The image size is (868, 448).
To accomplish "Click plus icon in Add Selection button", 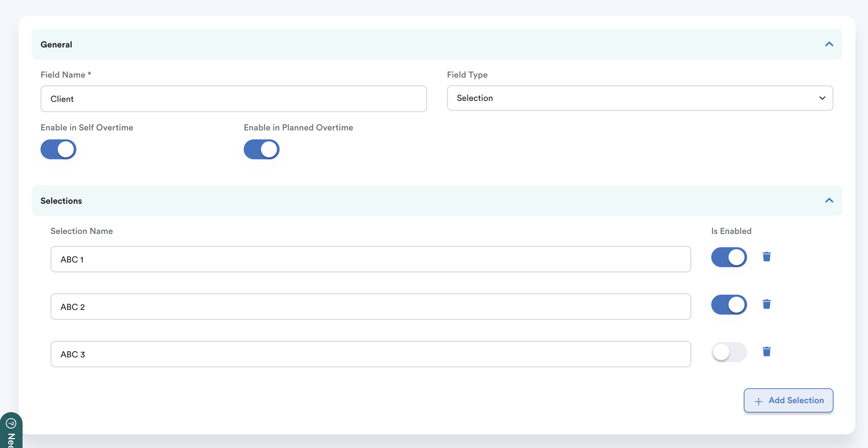I will pos(758,402).
